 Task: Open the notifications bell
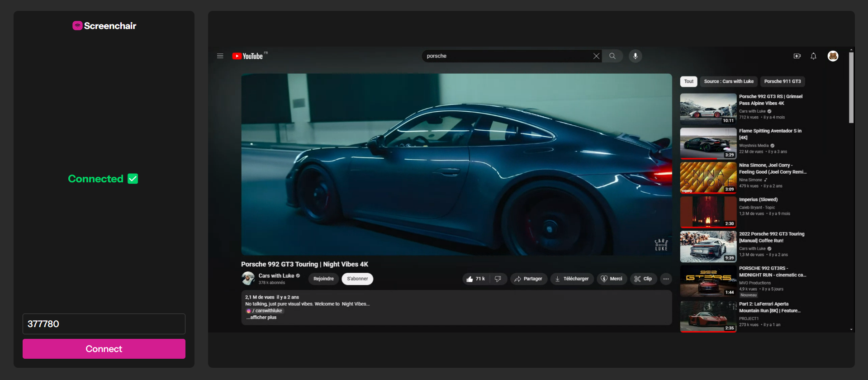click(x=813, y=56)
